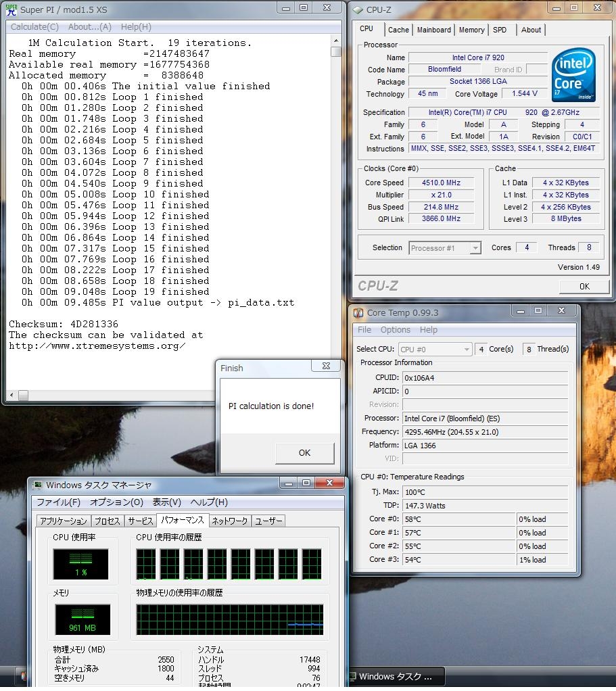Screen dimensions: 616x691
Task: Click the Windows タスク taskbar button
Action: tap(396, 676)
